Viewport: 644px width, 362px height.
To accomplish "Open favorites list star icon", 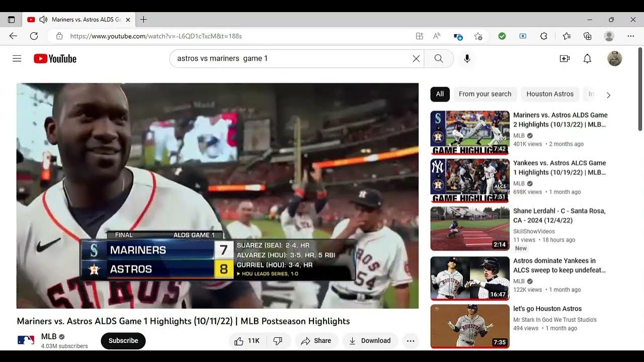I will [x=567, y=36].
